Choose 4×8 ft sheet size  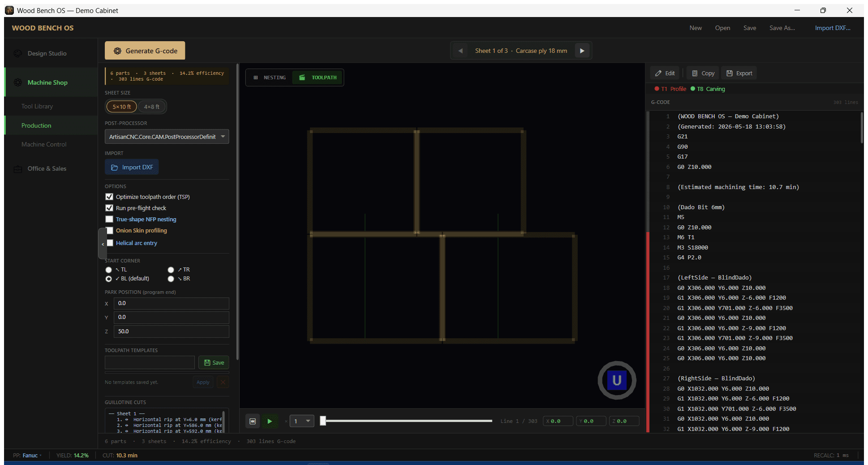coord(151,107)
